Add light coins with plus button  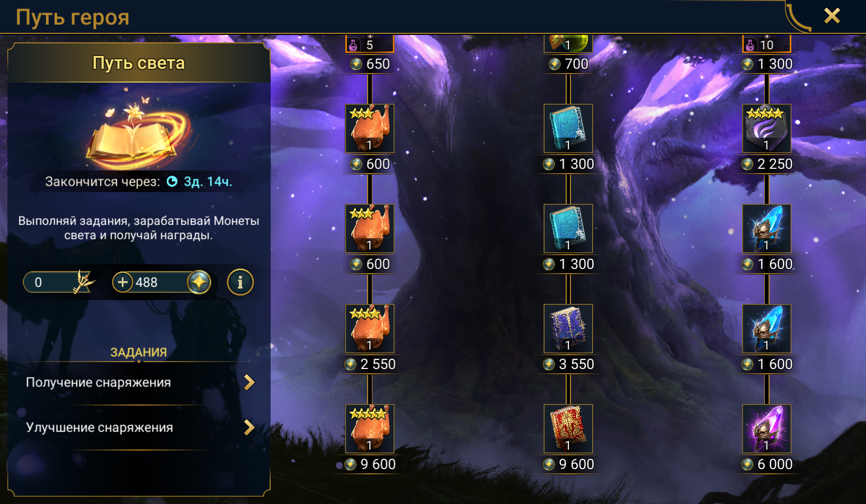(x=122, y=282)
